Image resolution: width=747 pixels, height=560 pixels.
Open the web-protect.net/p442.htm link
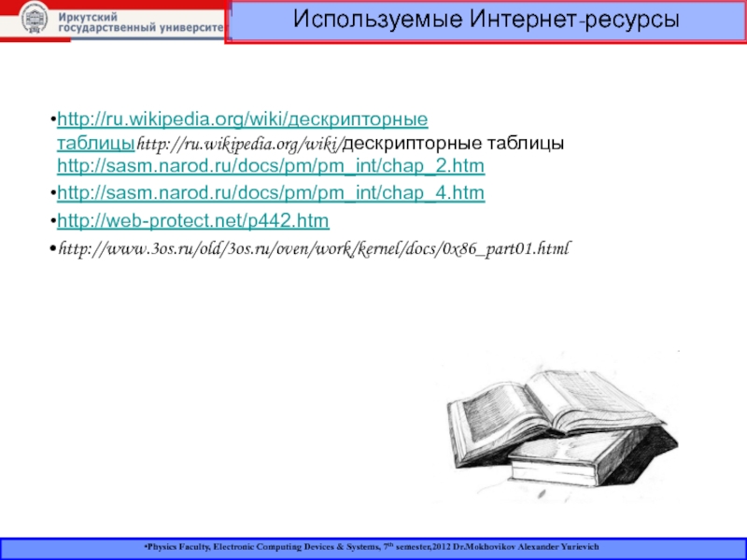(x=193, y=220)
